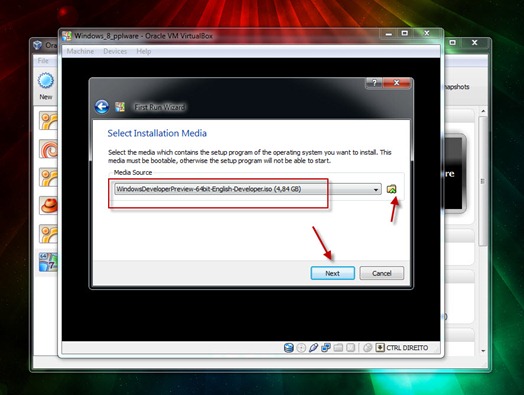The height and width of the screenshot is (395, 524).
Task: Click the shared folders status bar icon
Action: click(x=338, y=348)
